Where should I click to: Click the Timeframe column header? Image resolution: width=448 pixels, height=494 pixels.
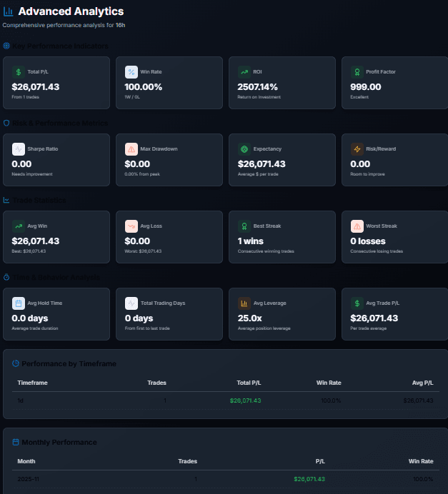(32, 383)
